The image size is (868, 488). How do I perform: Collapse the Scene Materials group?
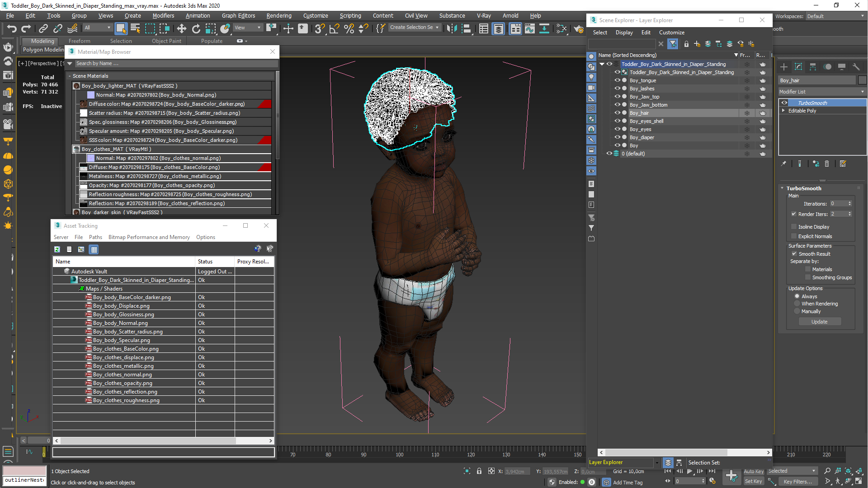pos(70,76)
